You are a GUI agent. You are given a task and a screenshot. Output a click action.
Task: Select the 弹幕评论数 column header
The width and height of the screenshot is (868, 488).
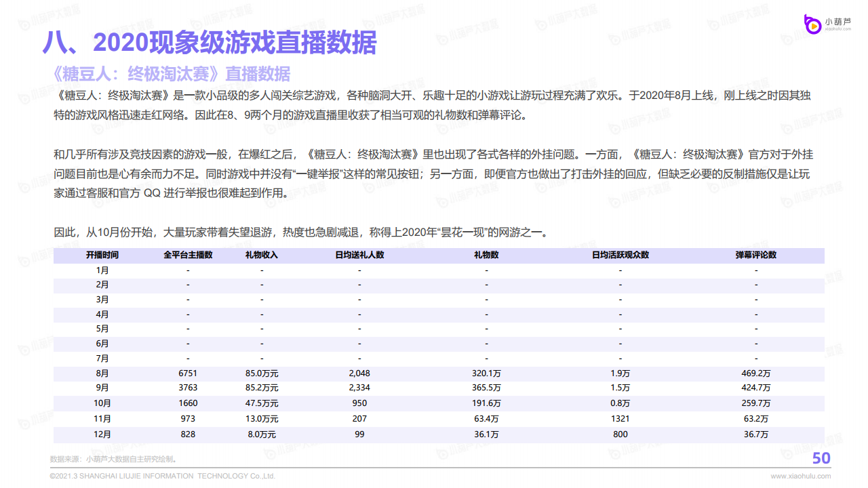[x=756, y=256]
